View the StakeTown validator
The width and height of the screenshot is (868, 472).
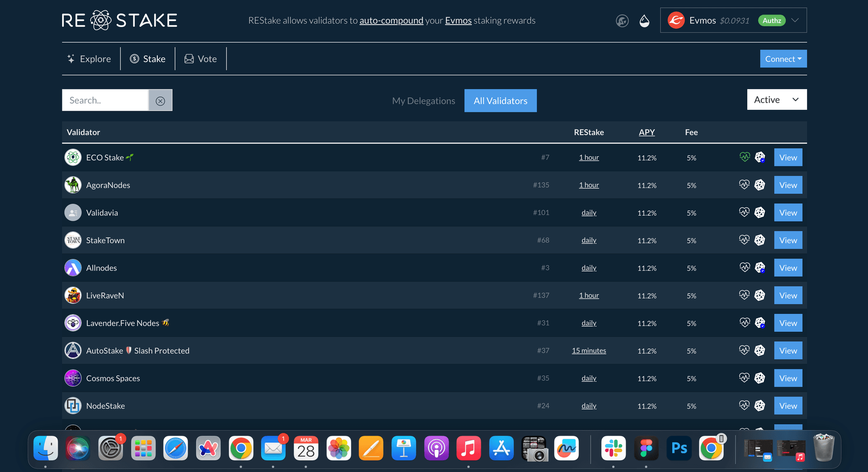[788, 240]
